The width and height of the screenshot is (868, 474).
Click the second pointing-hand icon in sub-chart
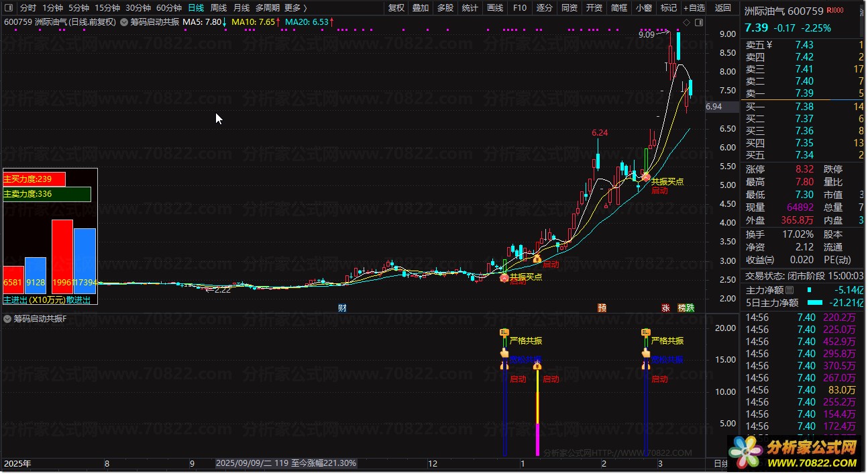point(646,353)
